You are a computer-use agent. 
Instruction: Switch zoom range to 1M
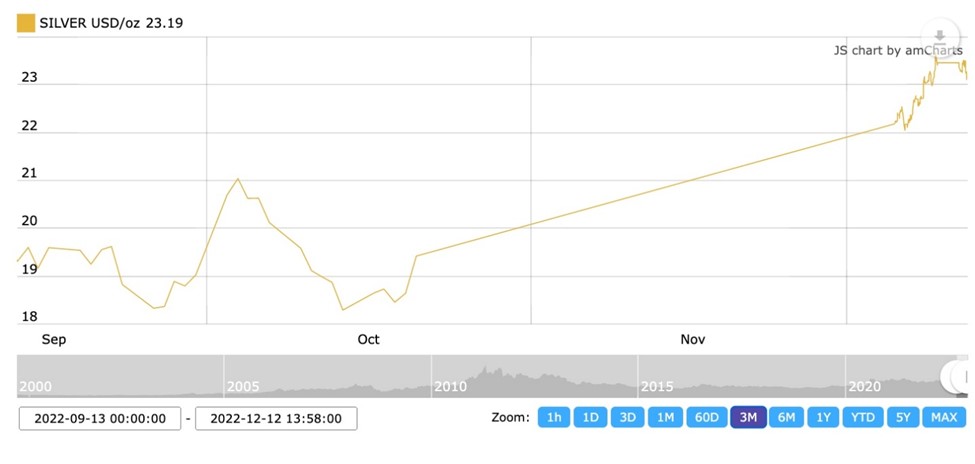point(666,417)
